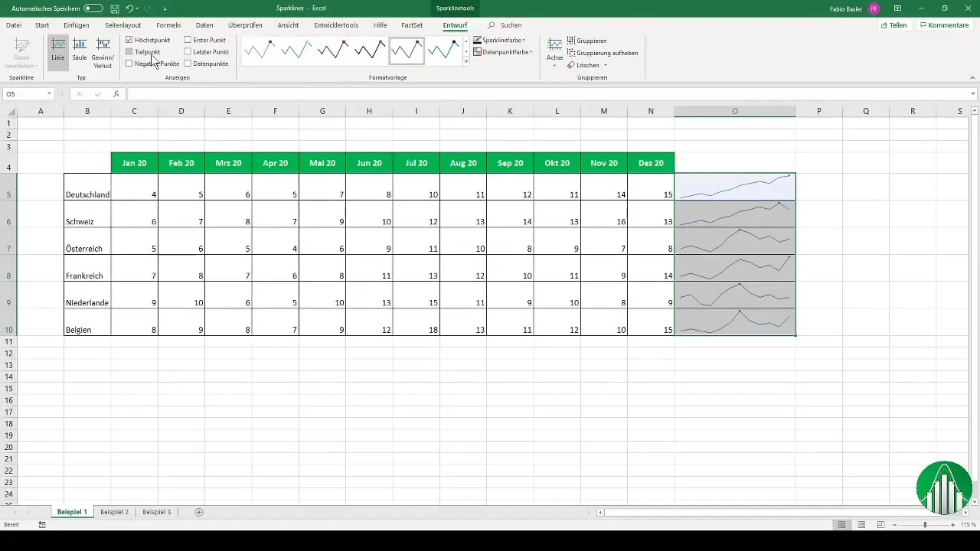Image resolution: width=980 pixels, height=551 pixels.
Task: Click zoom in plus in status bar
Action: pyautogui.click(x=953, y=524)
